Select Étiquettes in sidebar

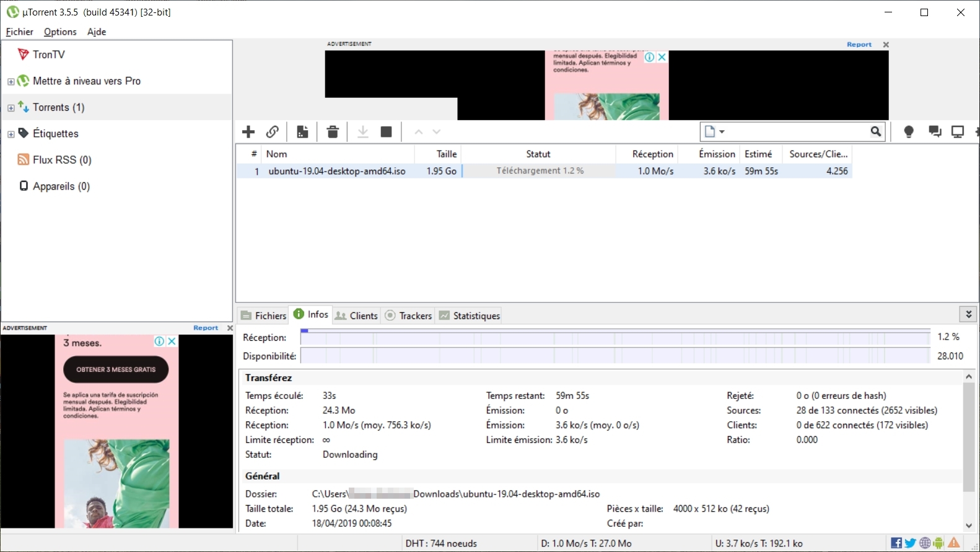116,133
